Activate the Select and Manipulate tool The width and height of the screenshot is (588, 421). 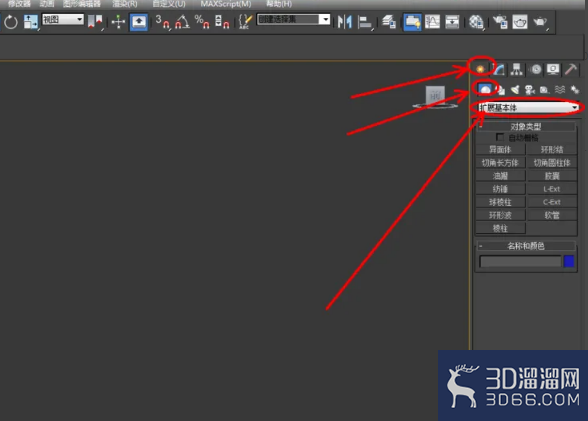pyautogui.click(x=118, y=22)
